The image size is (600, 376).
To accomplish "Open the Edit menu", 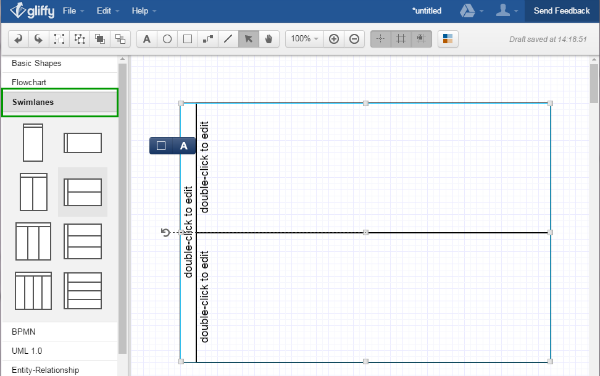I will click(108, 11).
